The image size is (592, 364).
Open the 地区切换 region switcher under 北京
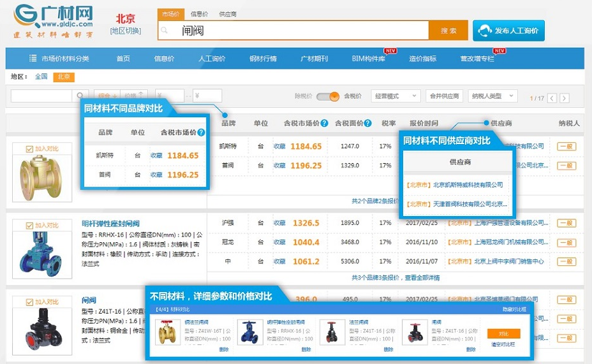click(126, 31)
